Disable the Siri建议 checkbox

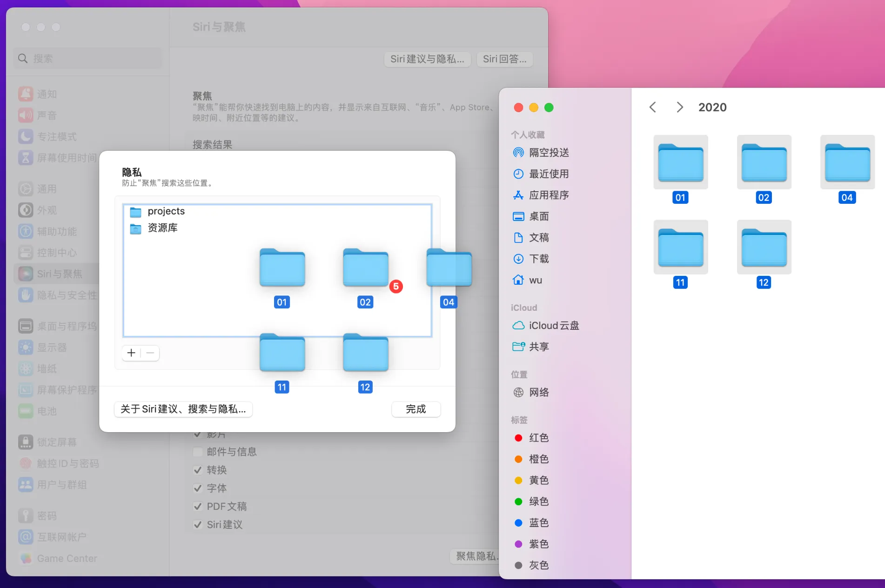[x=197, y=524]
